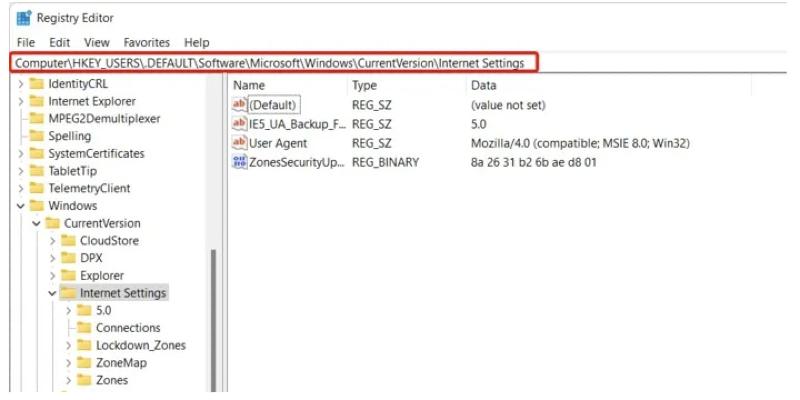800x400 pixels.
Task: Select the Spelling folder icon
Action: click(x=36, y=136)
